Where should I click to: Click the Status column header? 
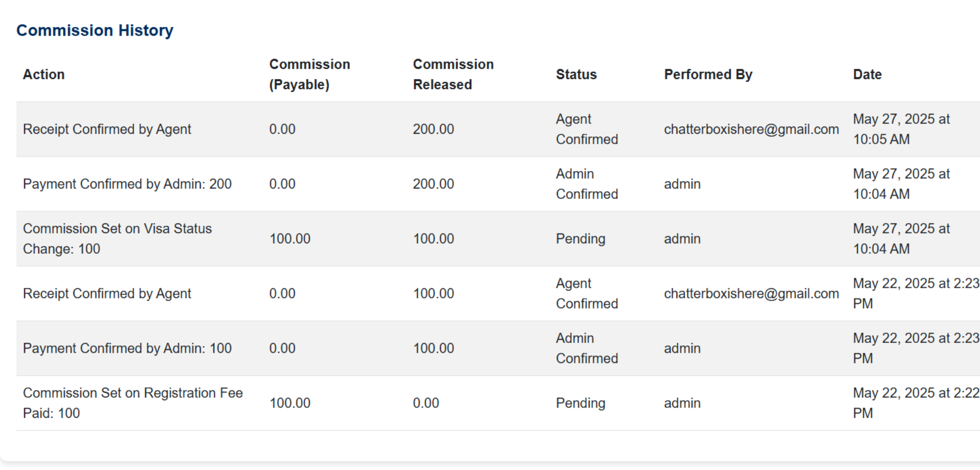pos(576,74)
